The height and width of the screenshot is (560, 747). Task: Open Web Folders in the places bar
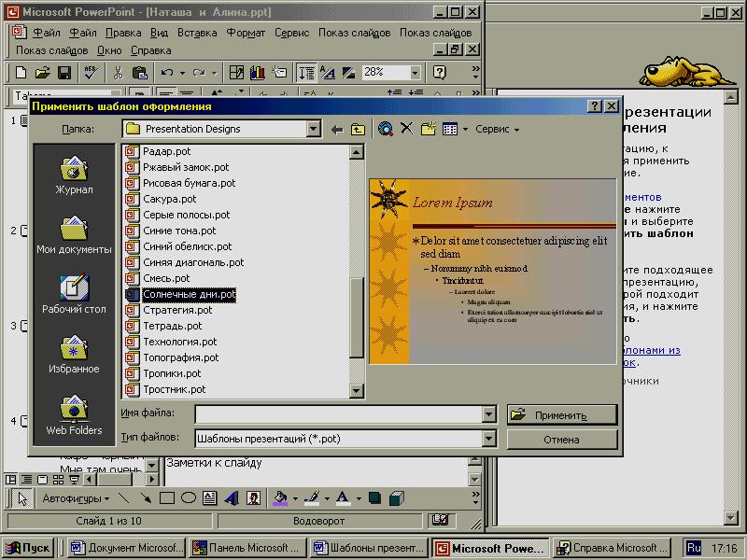point(74,413)
